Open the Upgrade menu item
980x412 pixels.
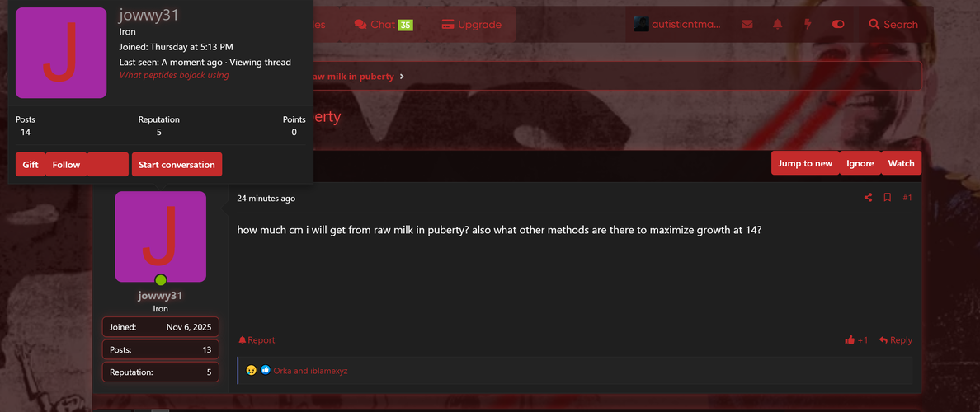tap(471, 25)
